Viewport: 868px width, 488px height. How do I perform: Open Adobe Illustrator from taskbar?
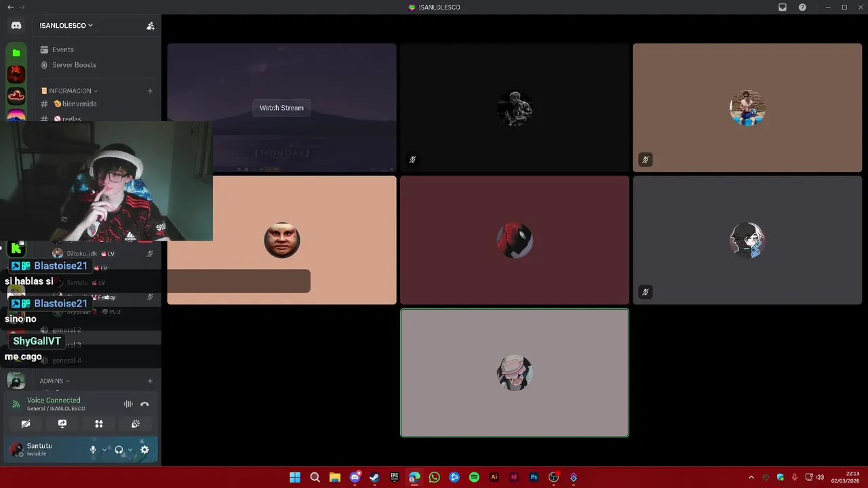click(x=494, y=477)
